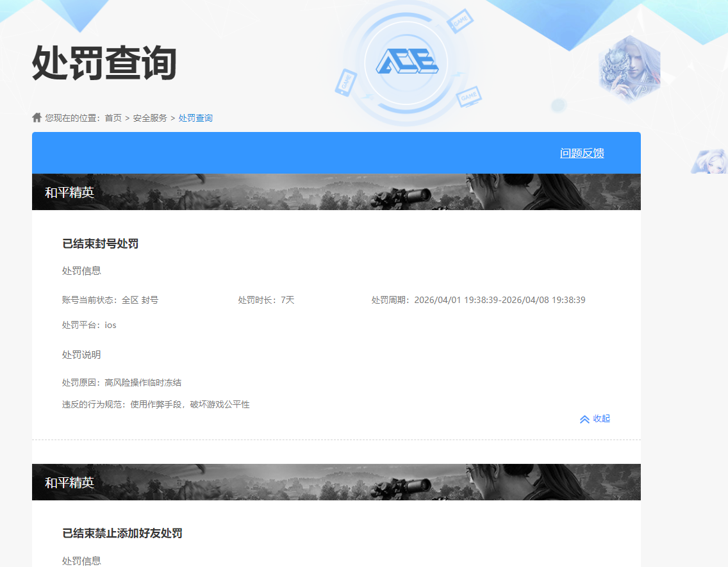Viewport: 728px width, 567px height.
Task: Select 处罚原因：高风险操作临时冻结 text
Action: click(122, 382)
